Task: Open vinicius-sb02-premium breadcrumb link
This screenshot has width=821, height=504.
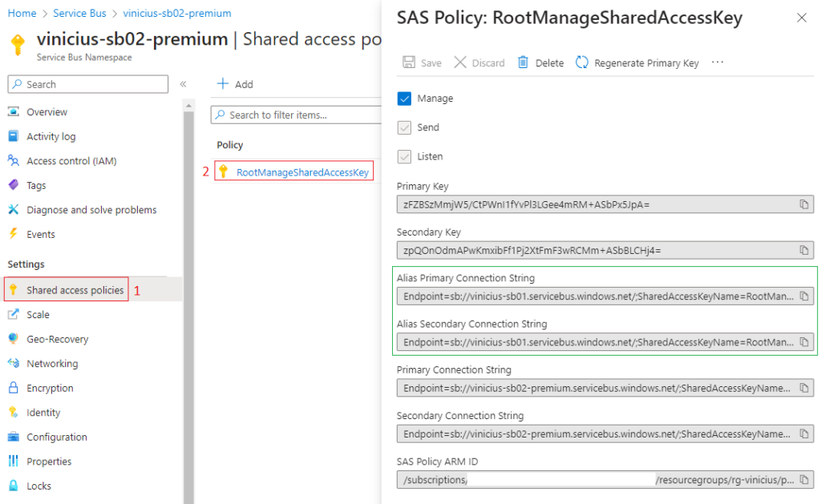Action: pos(177,13)
